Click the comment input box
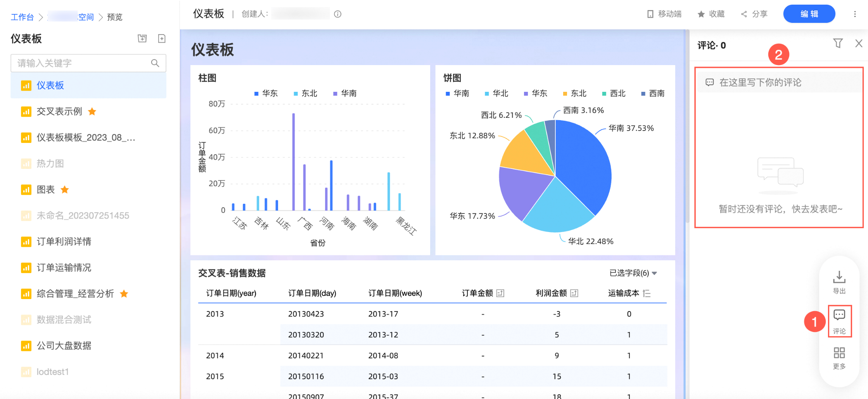The height and width of the screenshot is (399, 868). click(779, 83)
